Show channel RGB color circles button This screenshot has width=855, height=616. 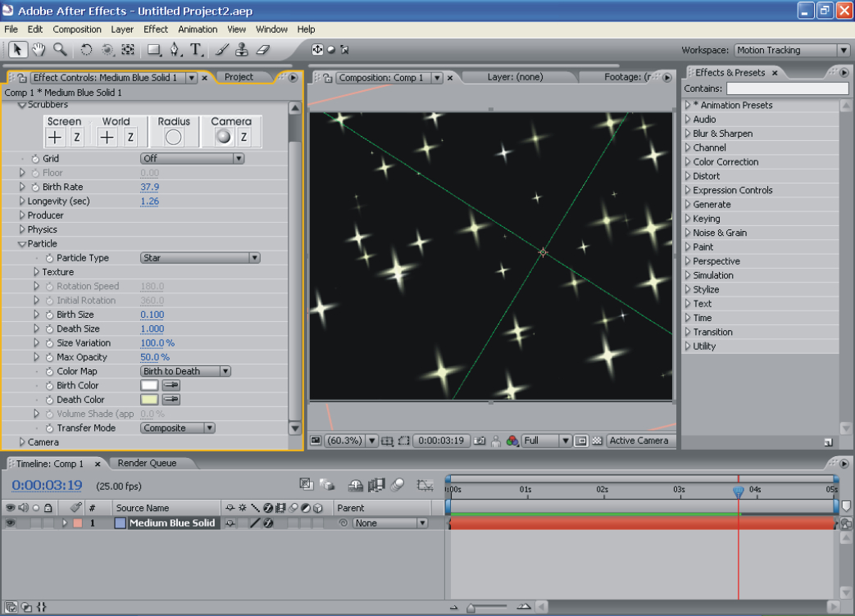point(512,441)
